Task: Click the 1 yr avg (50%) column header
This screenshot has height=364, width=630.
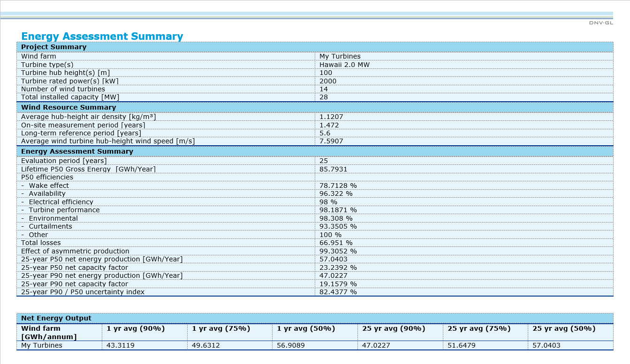Action: 306,328
